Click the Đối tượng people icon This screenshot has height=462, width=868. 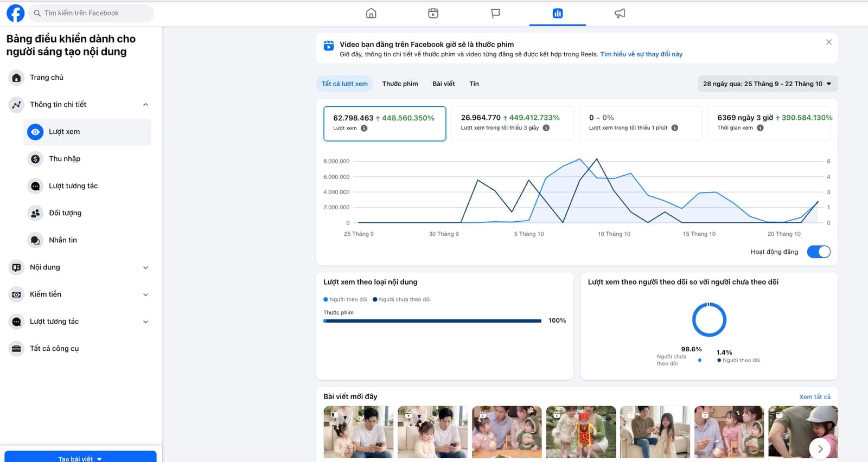(x=35, y=213)
